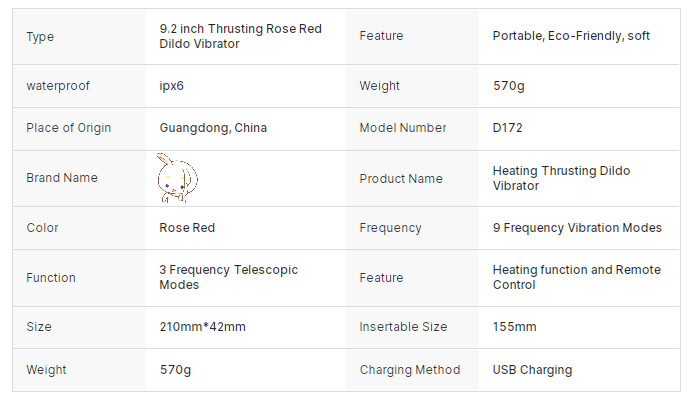Select the USB Charging value text
Viewport: 689px width, 396px height.
coord(533,370)
